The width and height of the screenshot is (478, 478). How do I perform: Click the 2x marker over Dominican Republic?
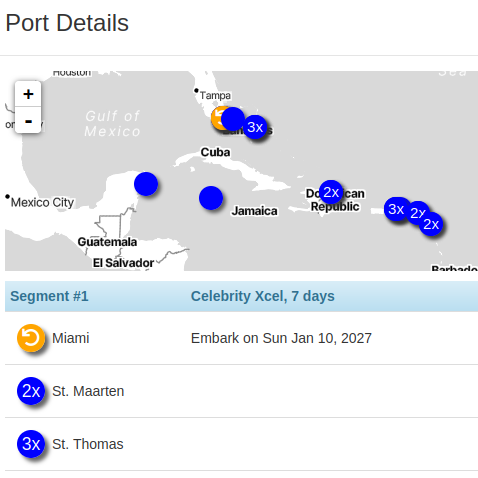coord(331,192)
